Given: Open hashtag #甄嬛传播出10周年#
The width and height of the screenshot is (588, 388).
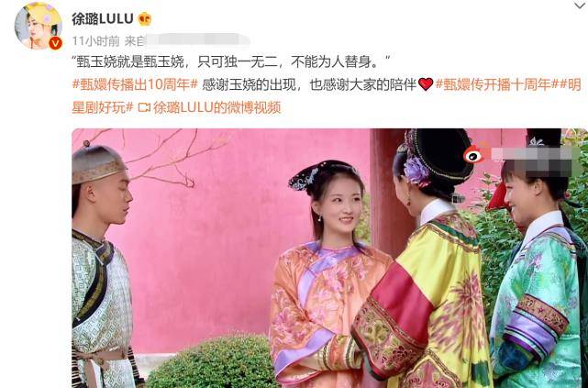Looking at the screenshot, I should point(135,84).
